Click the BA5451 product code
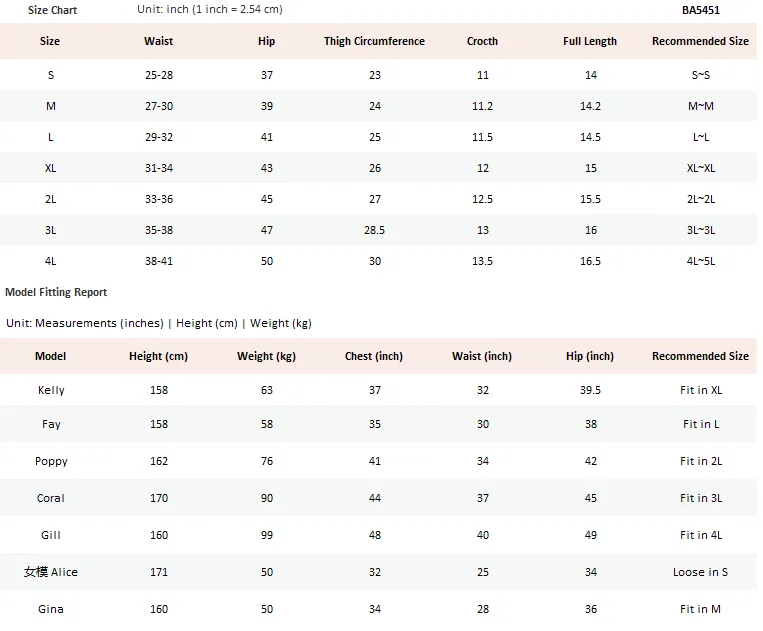The height and width of the screenshot is (631, 763). point(700,10)
